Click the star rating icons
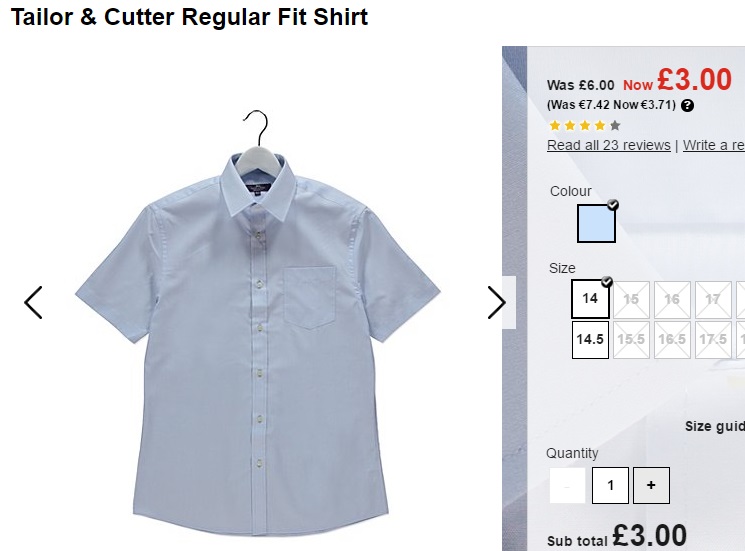Viewport: 745px width, 551px height. tap(584, 125)
